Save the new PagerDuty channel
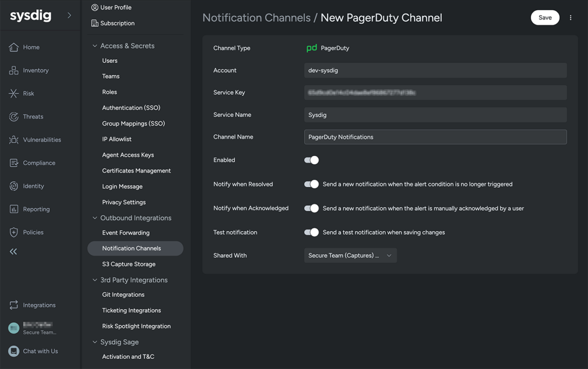588x369 pixels. [545, 18]
